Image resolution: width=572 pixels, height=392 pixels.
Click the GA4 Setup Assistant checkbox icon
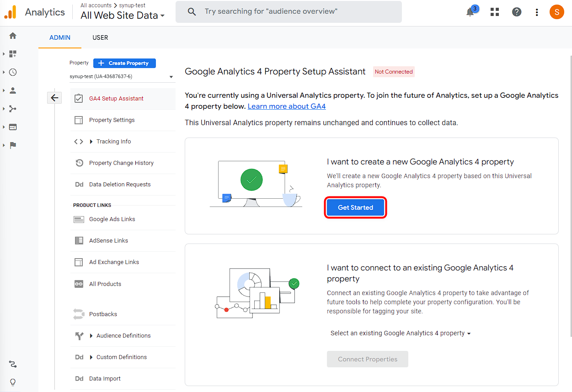(79, 98)
